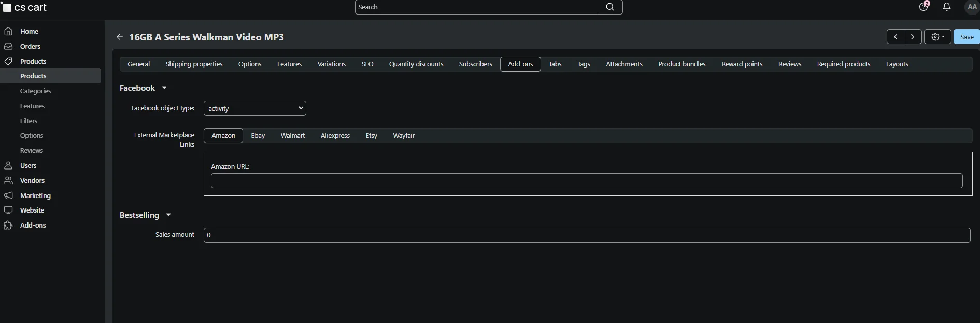Viewport: 980px width, 323px height.
Task: Open the Quantity discounts tab
Action: pyautogui.click(x=416, y=64)
